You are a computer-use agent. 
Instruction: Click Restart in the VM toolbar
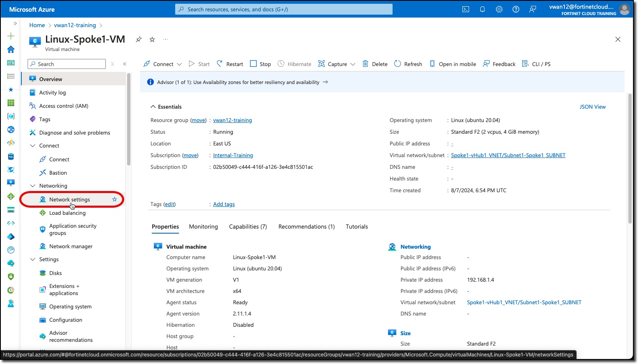[x=230, y=64]
